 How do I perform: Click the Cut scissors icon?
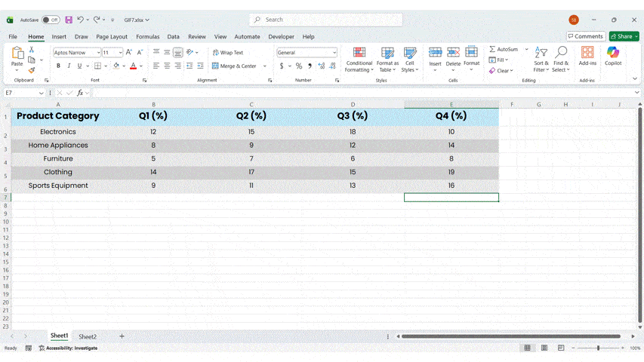32,49
